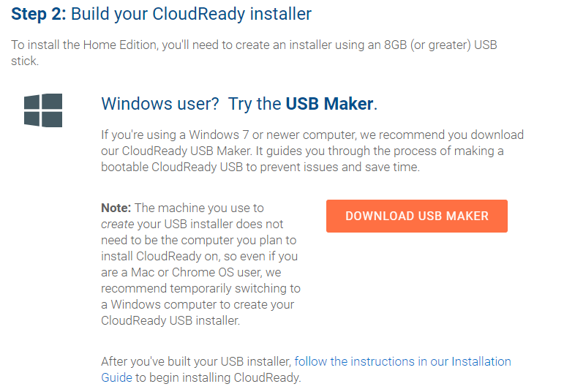Open the 'follow the instructions in our Installation' link
Screen dimensions: 575x392
pyautogui.click(x=402, y=361)
